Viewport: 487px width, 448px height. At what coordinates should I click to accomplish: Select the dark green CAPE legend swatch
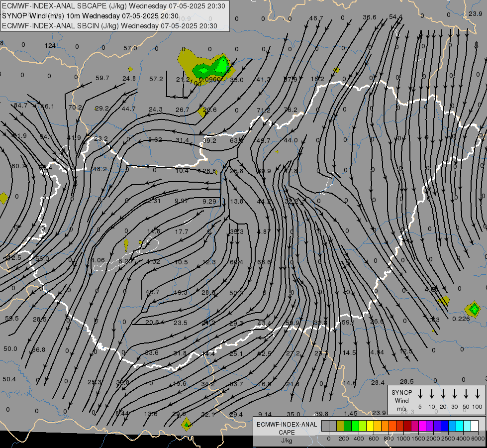coord(348,426)
